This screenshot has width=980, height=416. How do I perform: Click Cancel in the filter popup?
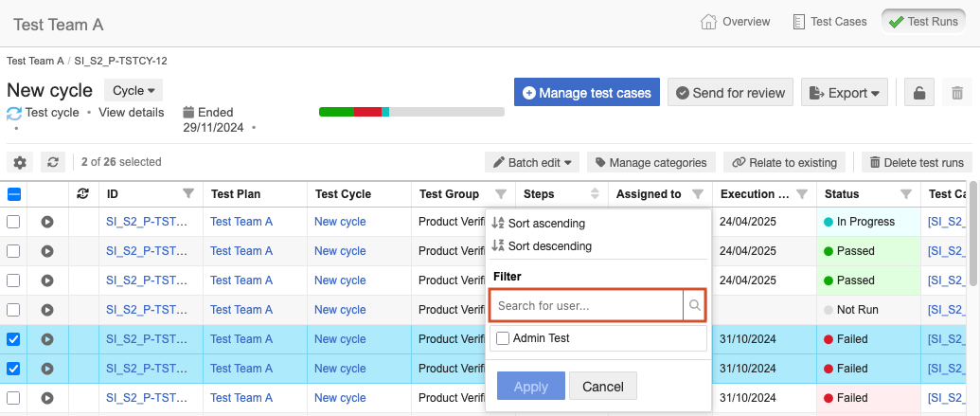tap(603, 387)
